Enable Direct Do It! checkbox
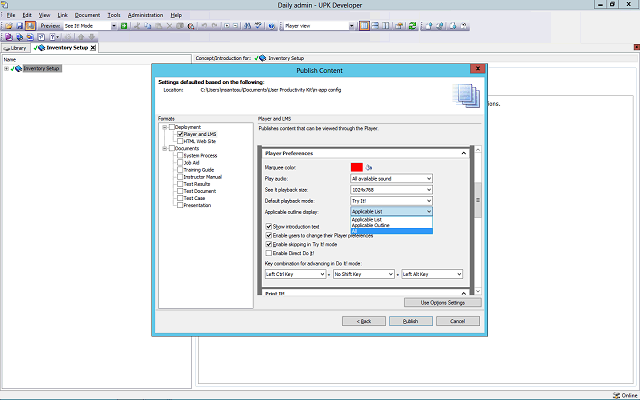This screenshot has width=640, height=400. [x=269, y=253]
